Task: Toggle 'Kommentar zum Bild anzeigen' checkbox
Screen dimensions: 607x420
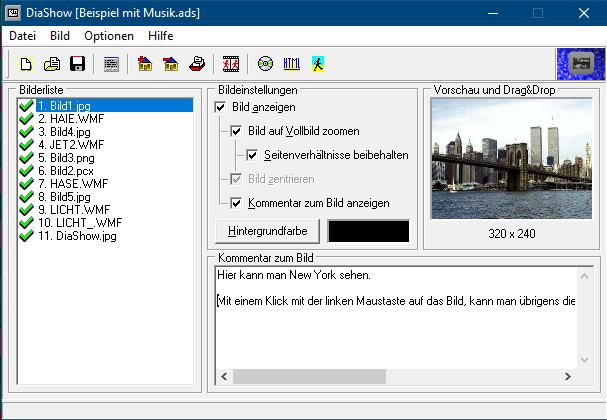Action: pos(236,203)
